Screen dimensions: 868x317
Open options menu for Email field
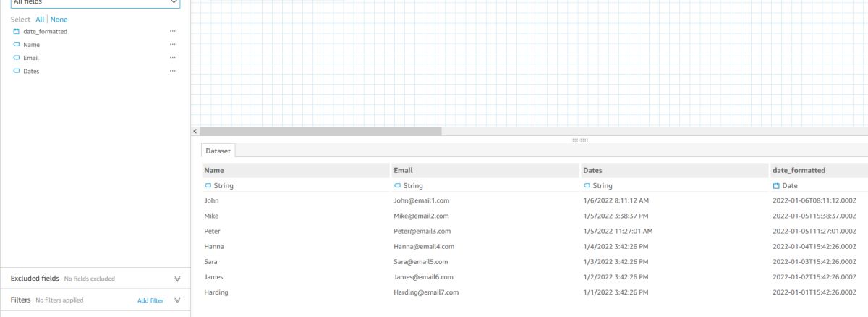click(172, 58)
